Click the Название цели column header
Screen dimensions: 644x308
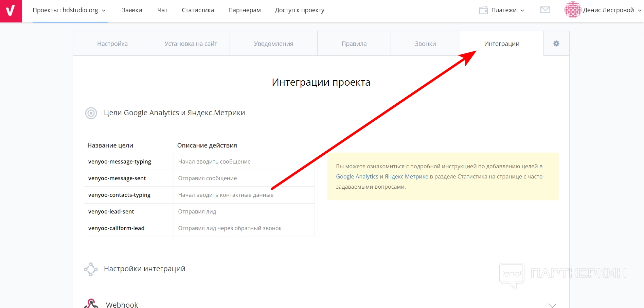point(110,145)
